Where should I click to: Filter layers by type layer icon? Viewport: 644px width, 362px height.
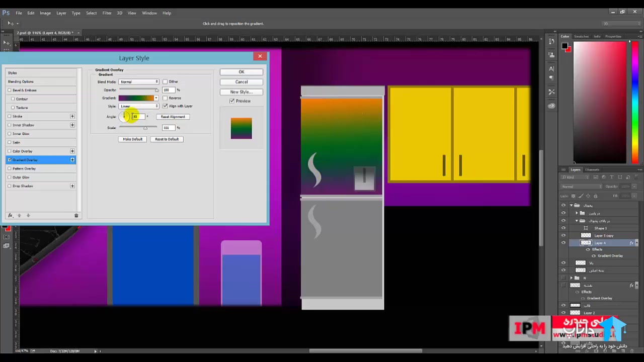point(612,177)
